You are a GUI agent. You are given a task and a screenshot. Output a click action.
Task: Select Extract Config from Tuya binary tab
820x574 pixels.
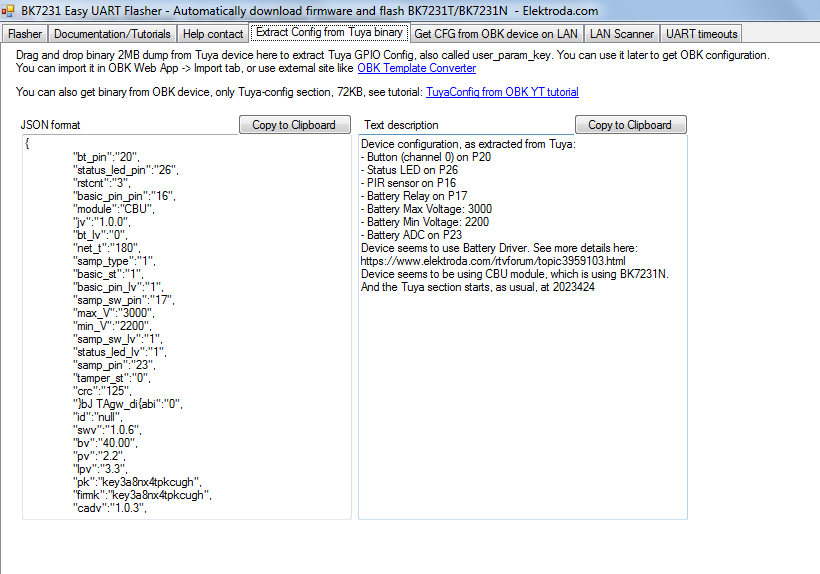pyautogui.click(x=329, y=32)
